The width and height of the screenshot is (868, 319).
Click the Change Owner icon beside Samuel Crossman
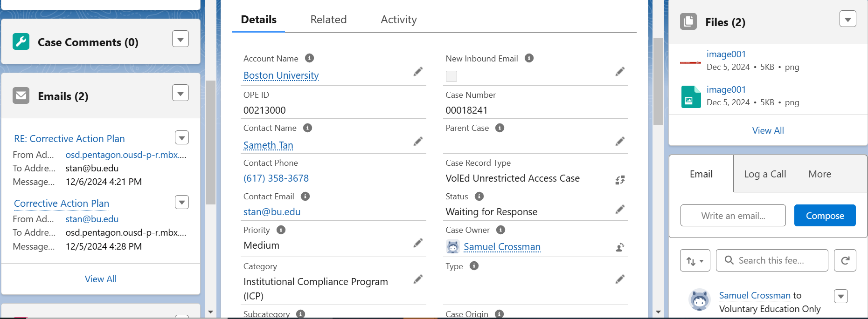pyautogui.click(x=620, y=247)
